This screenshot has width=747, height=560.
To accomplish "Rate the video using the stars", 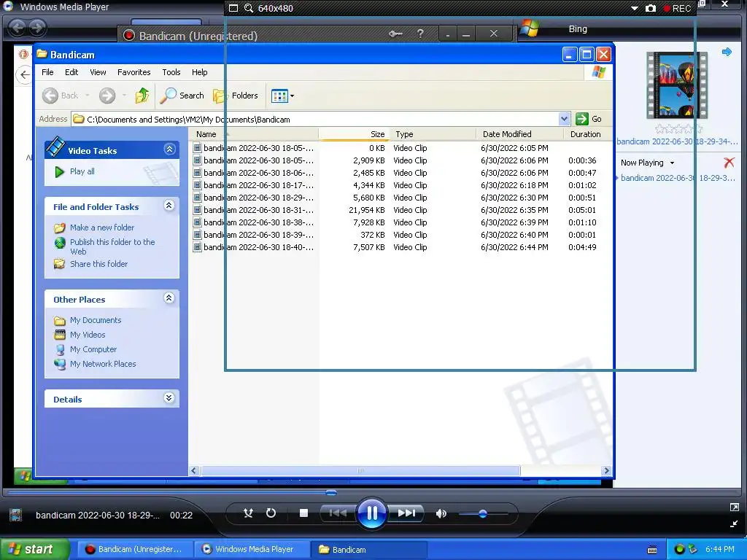I will 678,129.
